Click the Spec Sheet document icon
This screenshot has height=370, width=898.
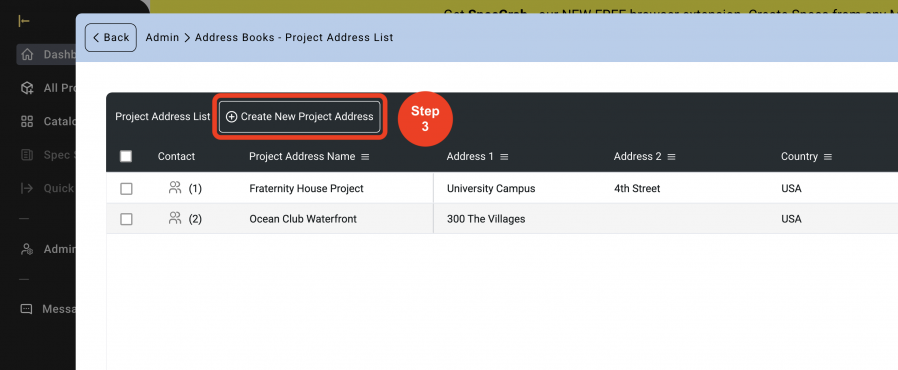coord(27,155)
